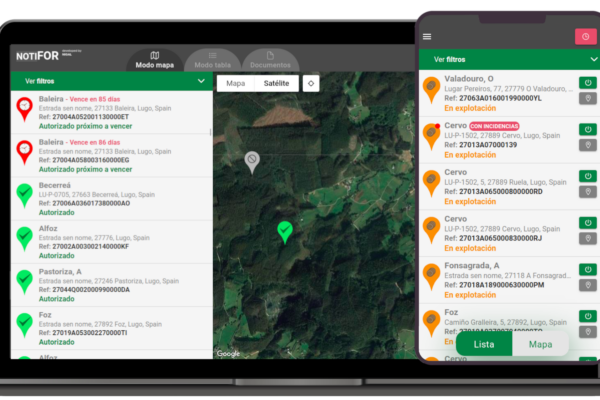This screenshot has width=600, height=400.
Task: Expand Ver filtros chevron on laptop
Action: (x=201, y=81)
